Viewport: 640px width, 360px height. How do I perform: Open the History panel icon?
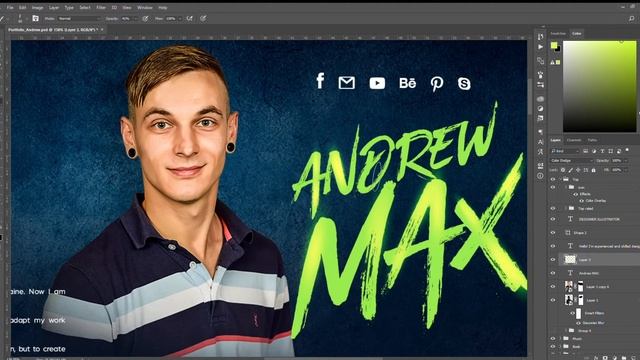[x=540, y=37]
